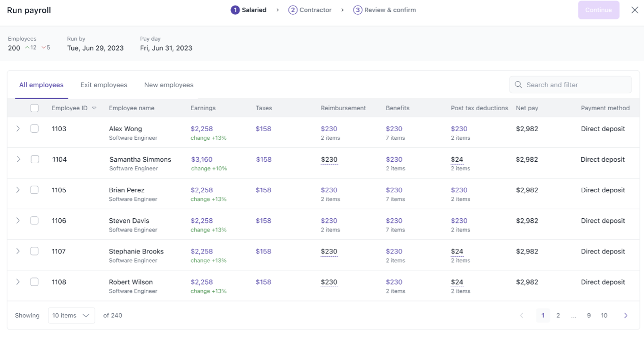Open the 10 items page size dropdown
The image size is (644, 354).
pyautogui.click(x=71, y=316)
